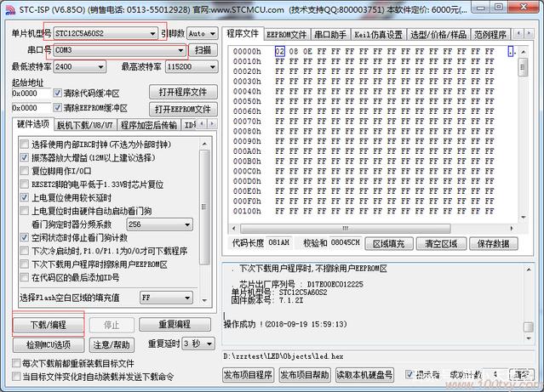Open the 引脚数 Auto dropdown
Viewport: 544px width, 392px height.
(203, 34)
